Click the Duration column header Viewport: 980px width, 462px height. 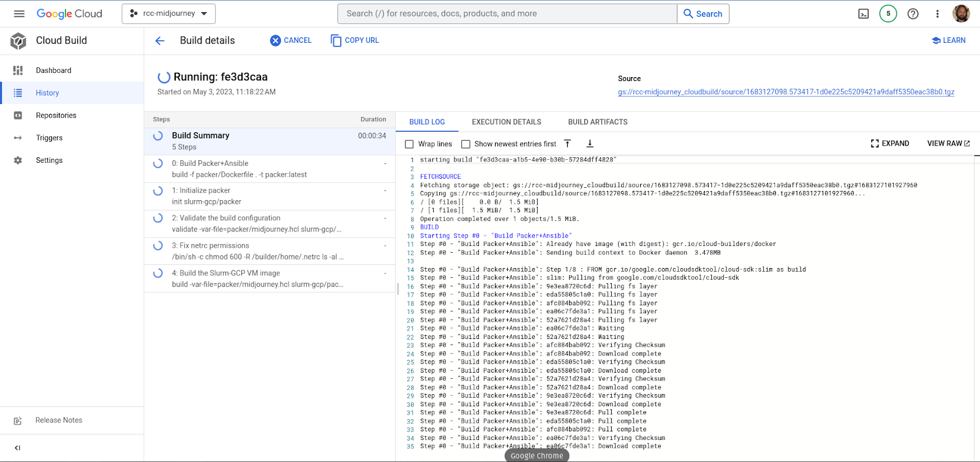373,119
